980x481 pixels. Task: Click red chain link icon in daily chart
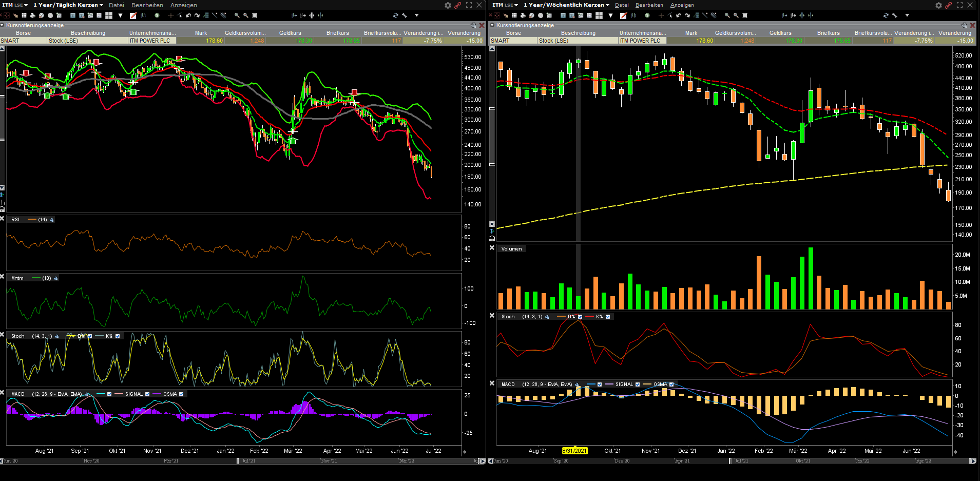pyautogui.click(x=457, y=5)
